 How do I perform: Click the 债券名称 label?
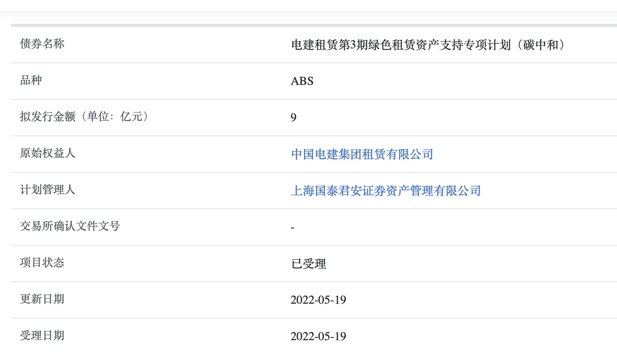coord(42,44)
